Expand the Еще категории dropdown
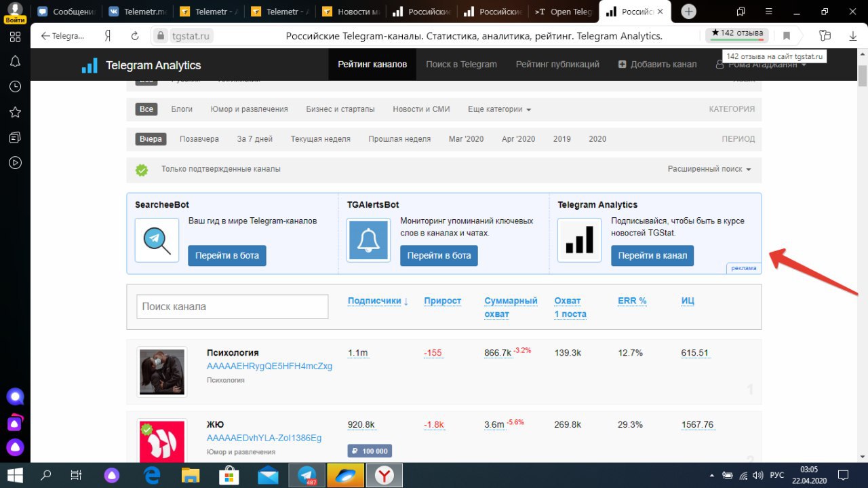Viewport: 868px width, 488px height. [499, 109]
